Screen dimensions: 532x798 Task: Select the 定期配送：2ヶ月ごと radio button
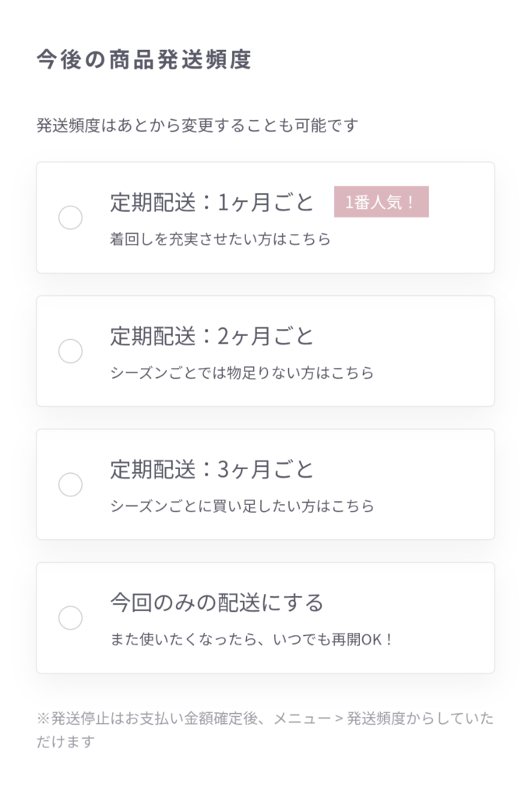(71, 351)
